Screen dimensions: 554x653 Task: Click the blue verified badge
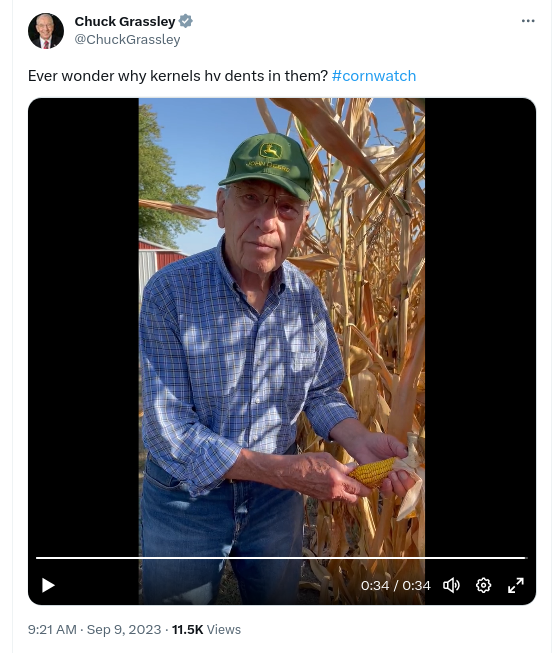coord(185,21)
